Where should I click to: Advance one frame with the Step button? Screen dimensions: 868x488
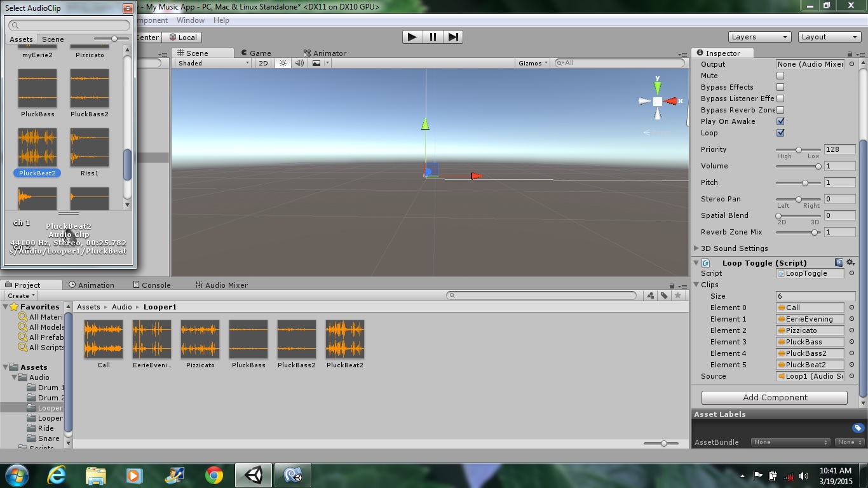point(452,37)
